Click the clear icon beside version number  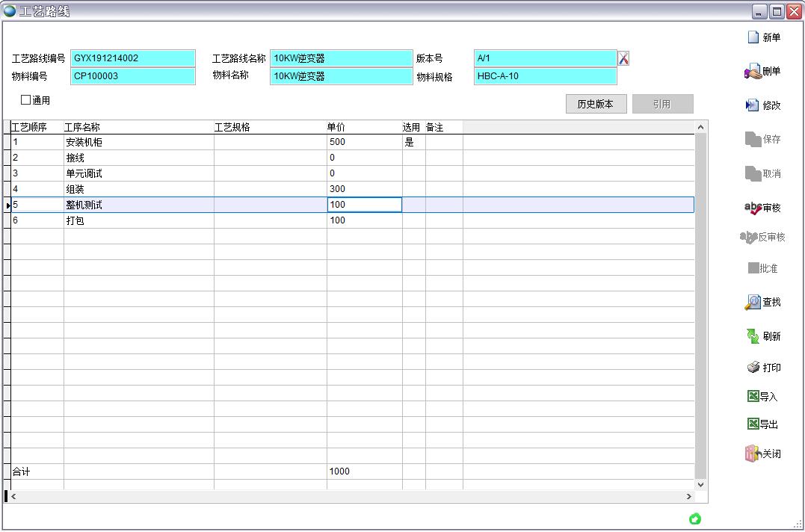623,58
